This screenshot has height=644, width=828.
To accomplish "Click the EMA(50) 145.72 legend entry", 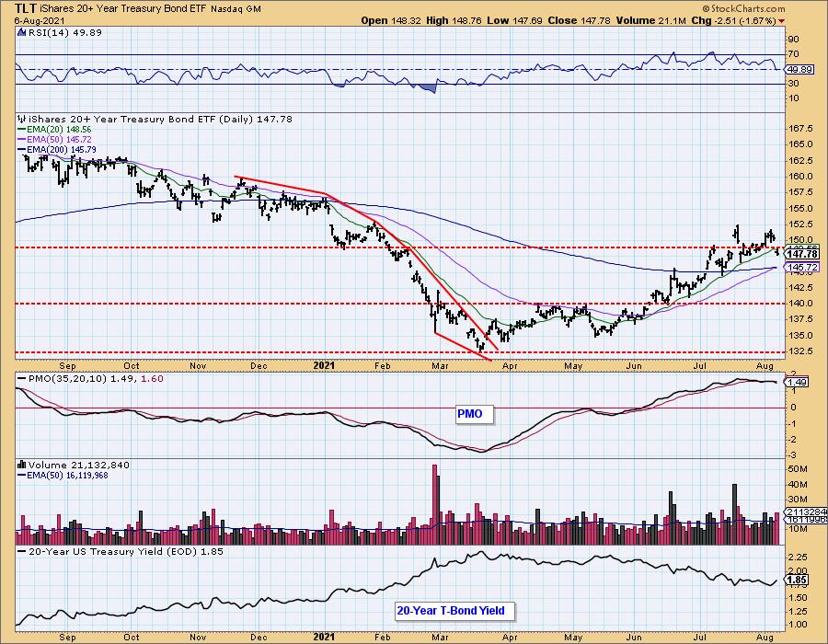I will 54,139.
